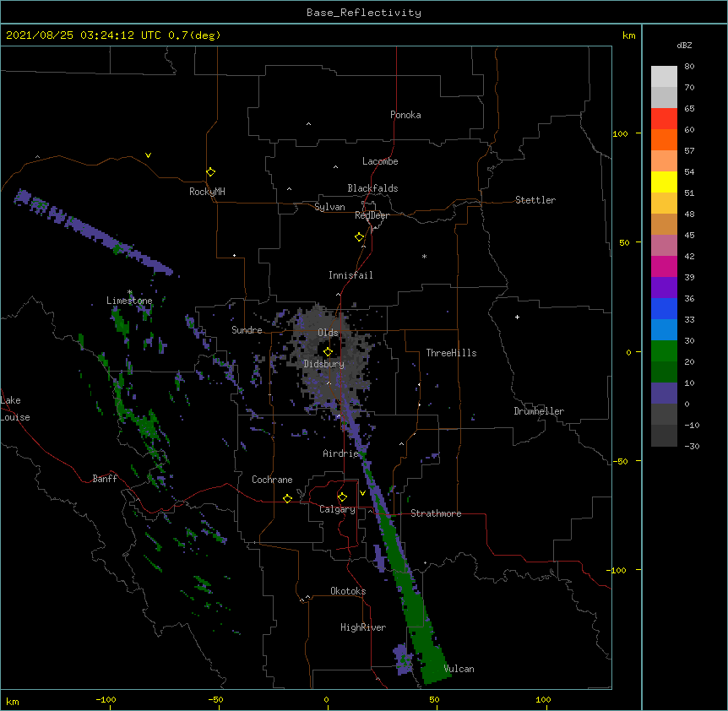Click the Strathmore label
The width and height of the screenshot is (728, 711).
point(436,513)
